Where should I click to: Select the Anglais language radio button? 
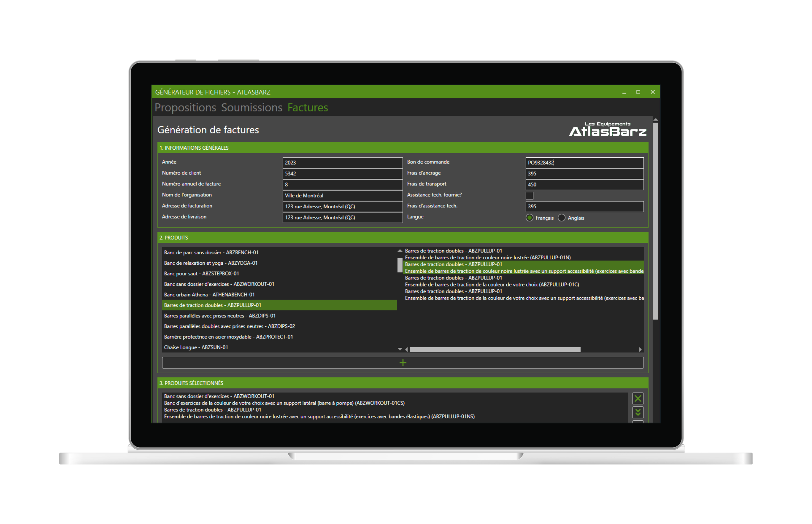[x=562, y=218]
